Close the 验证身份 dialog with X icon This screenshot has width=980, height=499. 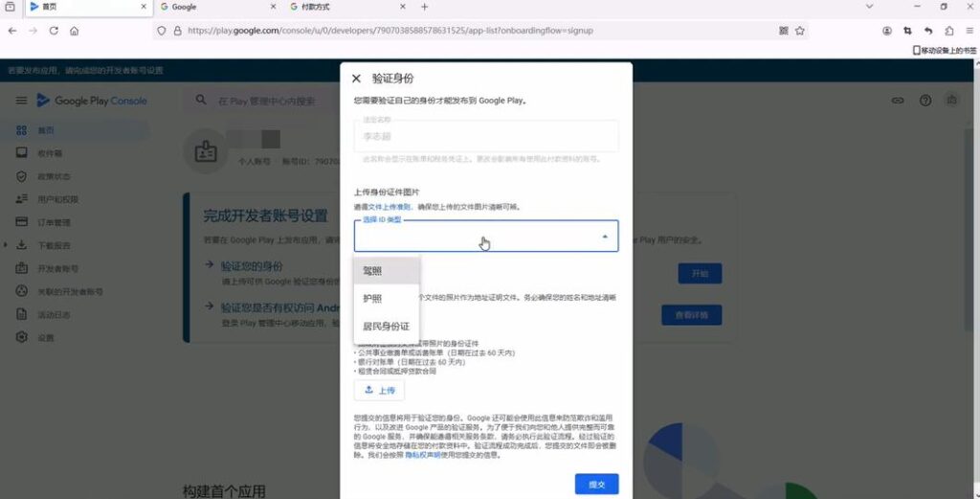click(x=357, y=79)
